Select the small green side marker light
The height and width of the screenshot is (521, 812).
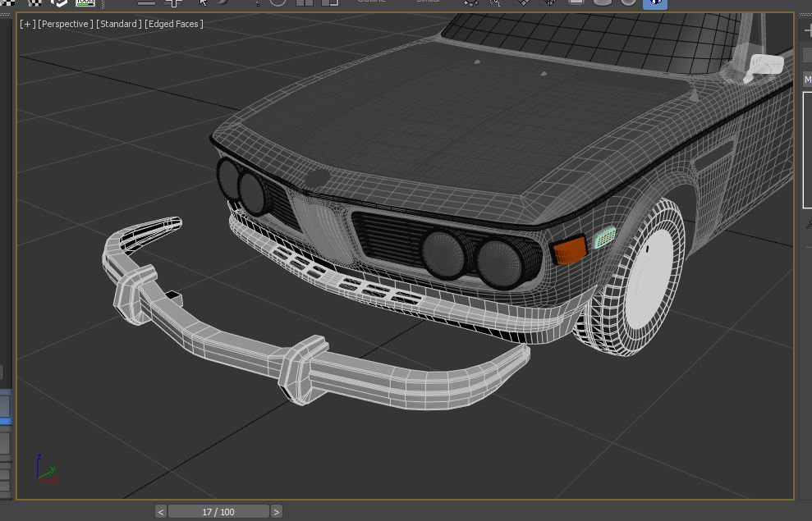pos(603,237)
